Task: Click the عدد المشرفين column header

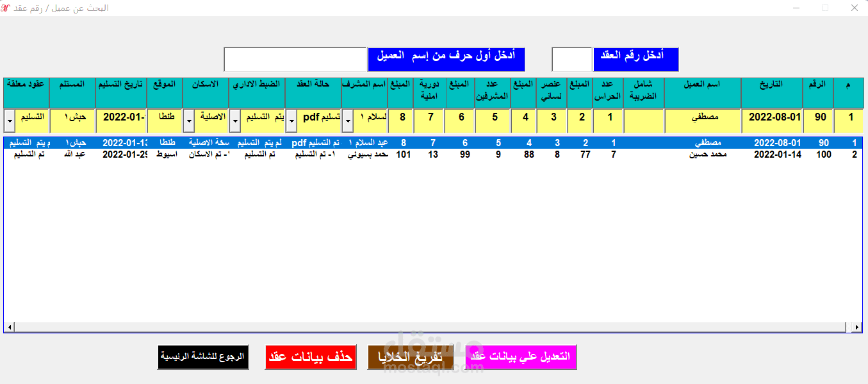Action: click(x=493, y=92)
